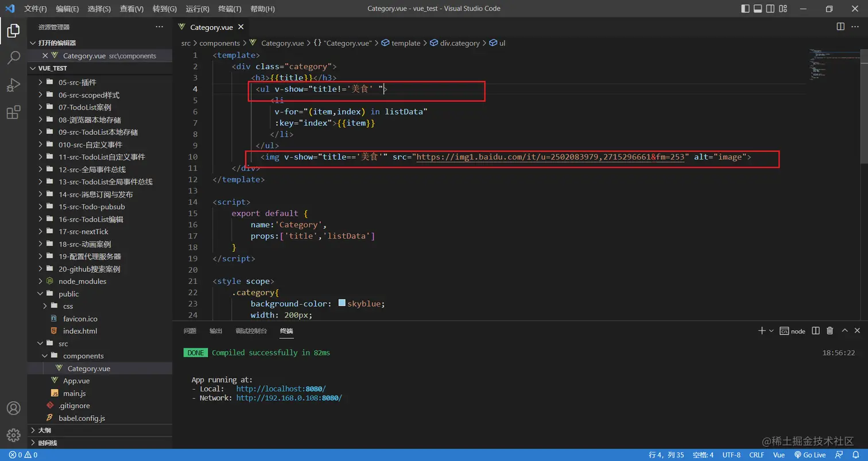Viewport: 868px width, 461px height.
Task: Click the new terminal plus icon
Action: tap(762, 331)
